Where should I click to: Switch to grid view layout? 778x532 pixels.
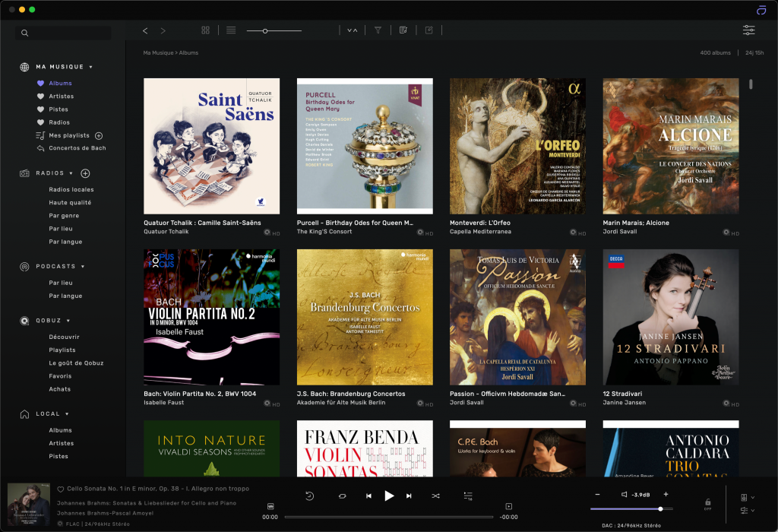pos(205,30)
